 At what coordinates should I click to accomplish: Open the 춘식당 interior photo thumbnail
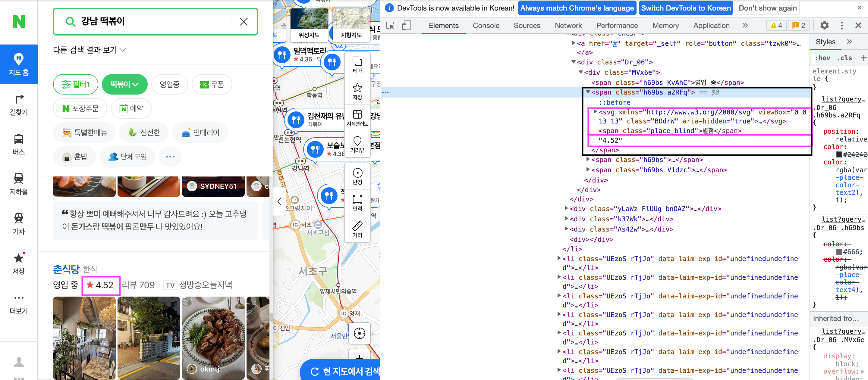point(84,338)
